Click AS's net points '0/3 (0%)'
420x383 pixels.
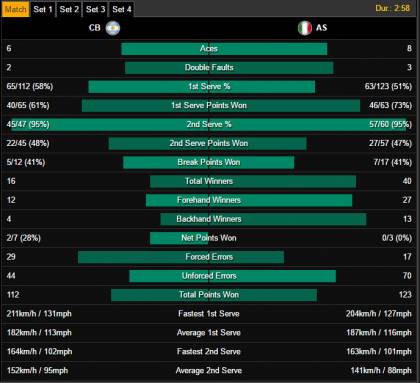coord(397,238)
